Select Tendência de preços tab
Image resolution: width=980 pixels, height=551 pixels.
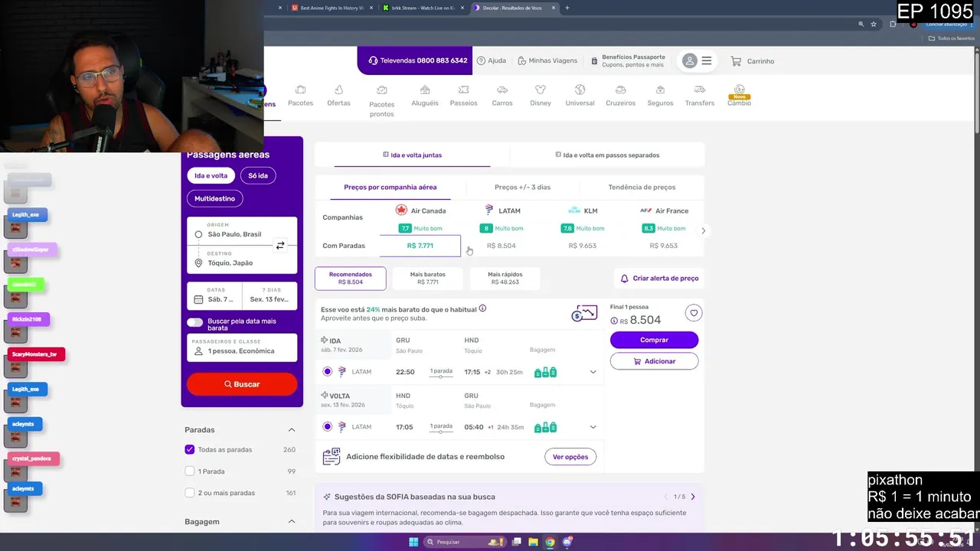(642, 187)
